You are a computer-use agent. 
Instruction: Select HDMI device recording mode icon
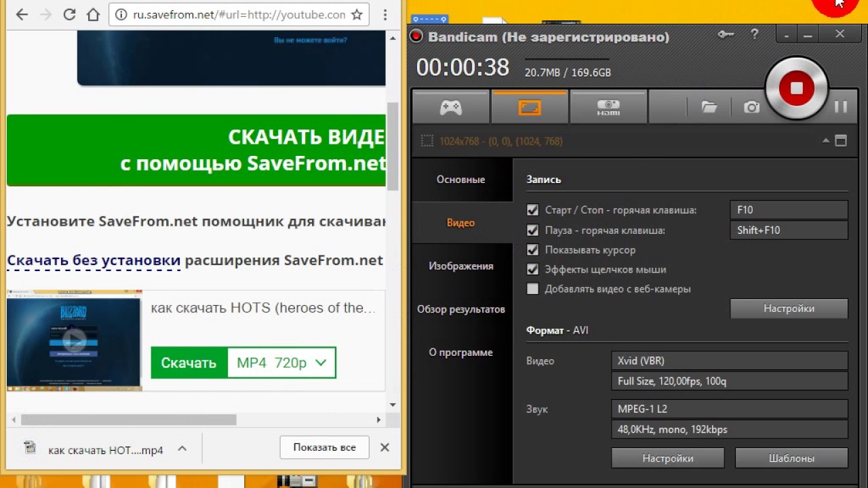pos(608,107)
